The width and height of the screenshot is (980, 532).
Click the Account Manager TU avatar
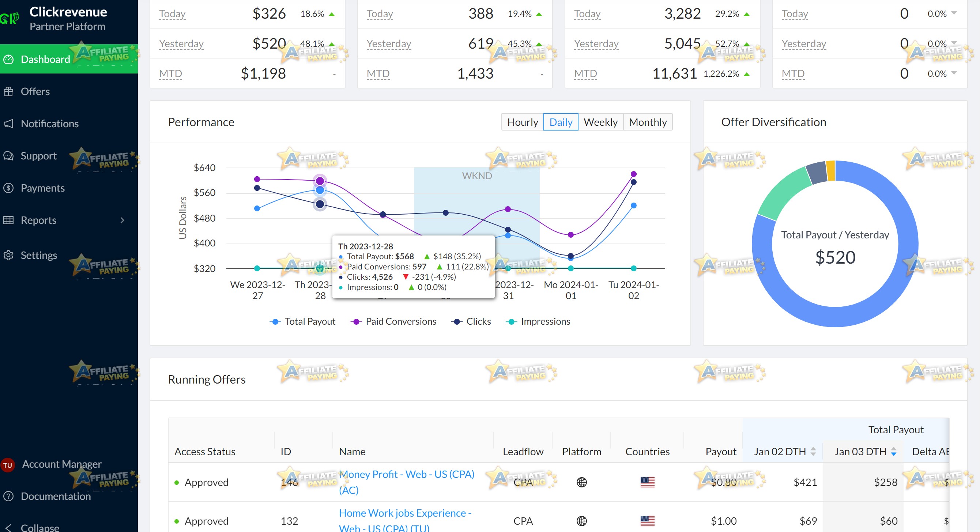(8, 465)
